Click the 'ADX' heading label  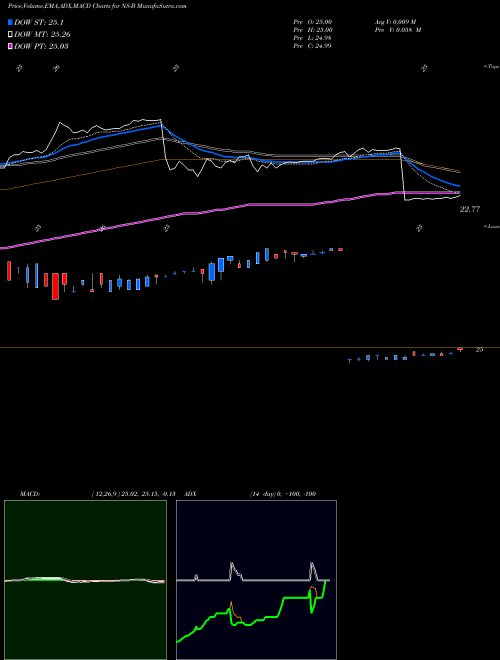pyautogui.click(x=190, y=494)
